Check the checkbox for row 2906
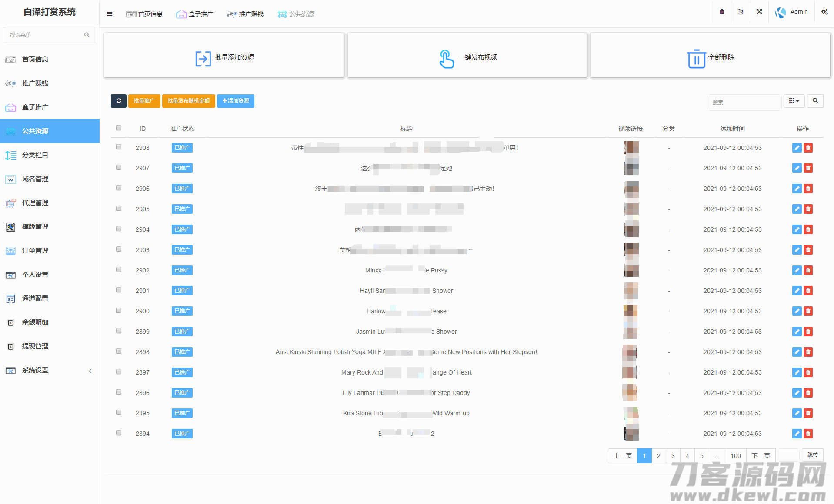834x504 pixels. (119, 188)
